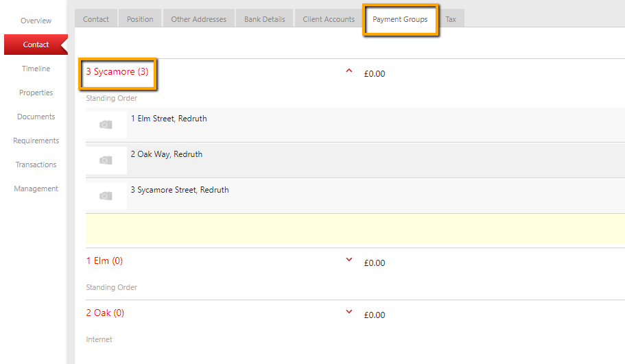
Task: Click the yellow highlighted empty row
Action: tap(355, 229)
